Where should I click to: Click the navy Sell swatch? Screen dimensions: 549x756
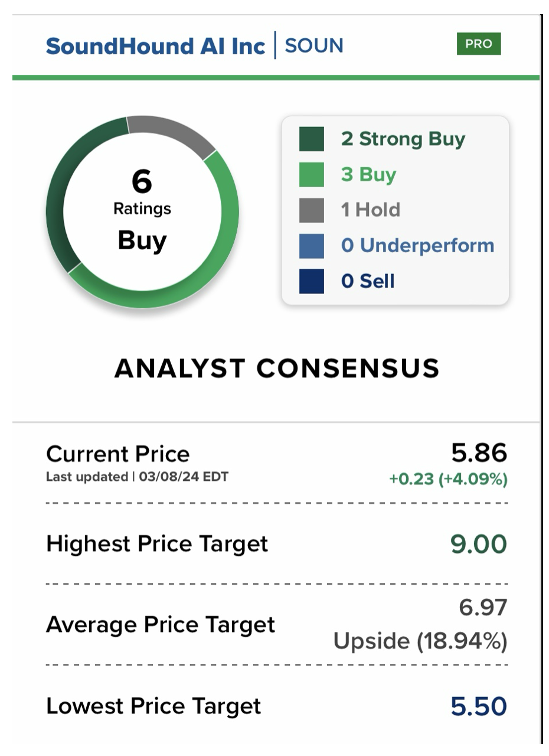click(311, 281)
